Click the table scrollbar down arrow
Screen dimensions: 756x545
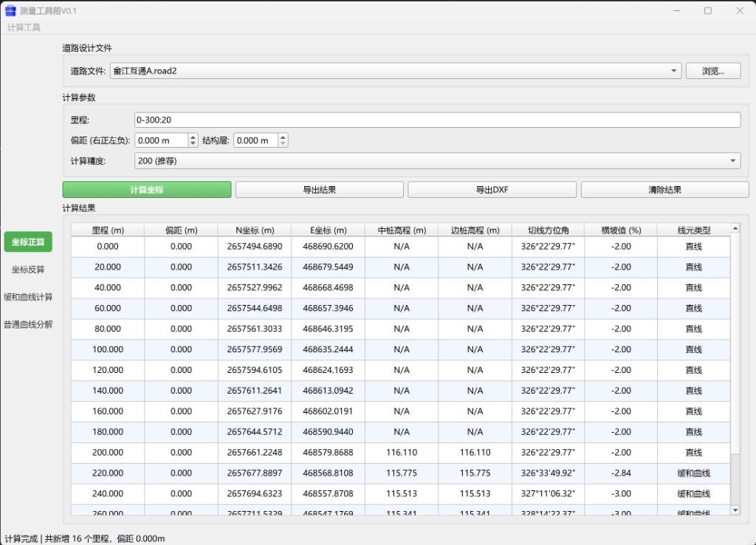click(x=735, y=510)
